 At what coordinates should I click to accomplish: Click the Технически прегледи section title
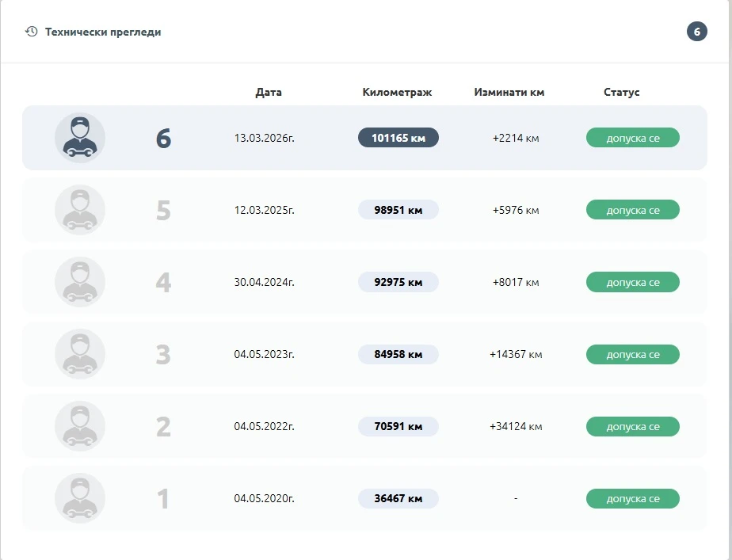(x=103, y=32)
